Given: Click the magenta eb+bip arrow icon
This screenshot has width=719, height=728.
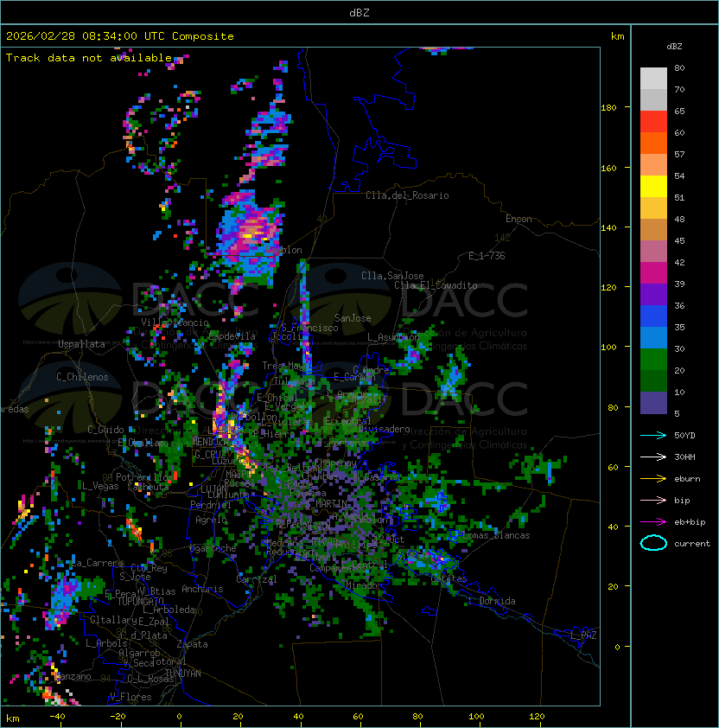Looking at the screenshot, I should click(653, 522).
